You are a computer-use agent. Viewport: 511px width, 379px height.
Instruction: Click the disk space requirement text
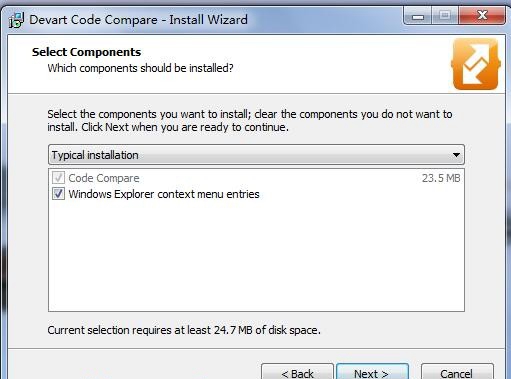coord(184,330)
